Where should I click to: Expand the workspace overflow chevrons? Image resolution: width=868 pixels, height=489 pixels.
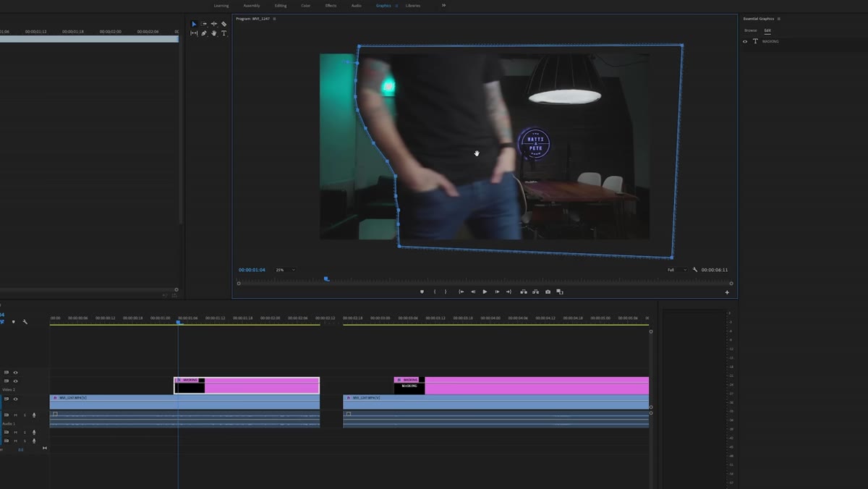click(443, 5)
